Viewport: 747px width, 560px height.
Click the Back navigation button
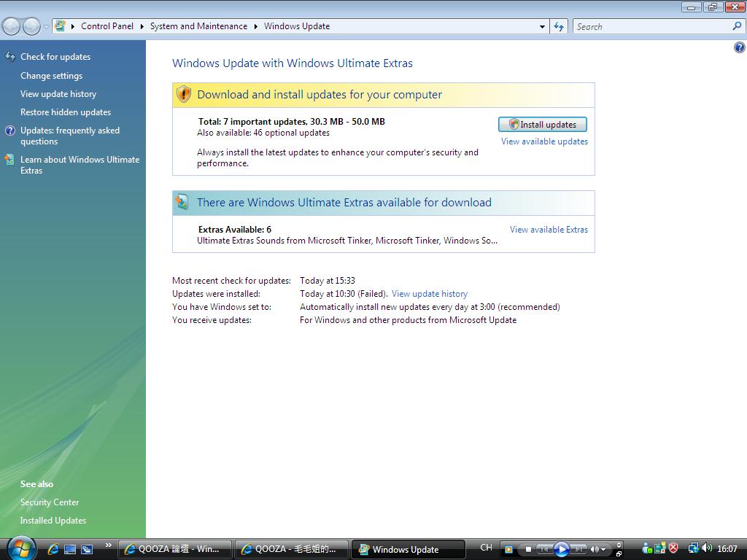pyautogui.click(x=12, y=27)
